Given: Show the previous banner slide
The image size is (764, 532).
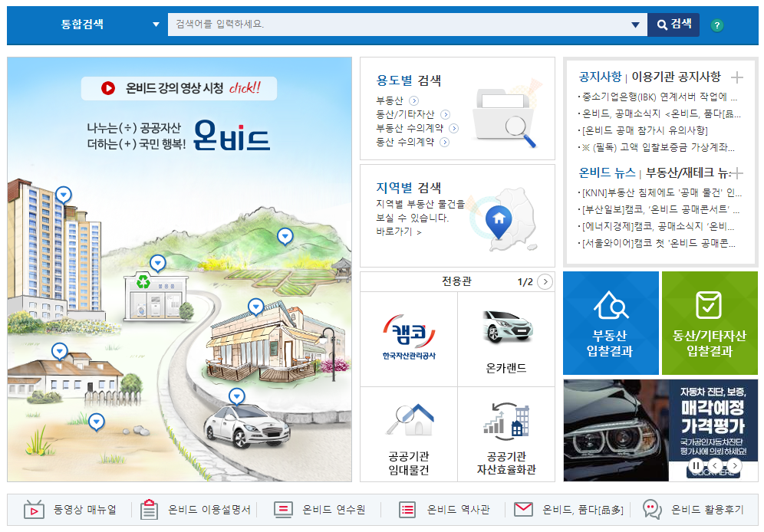Looking at the screenshot, I should pyautogui.click(x=715, y=466).
